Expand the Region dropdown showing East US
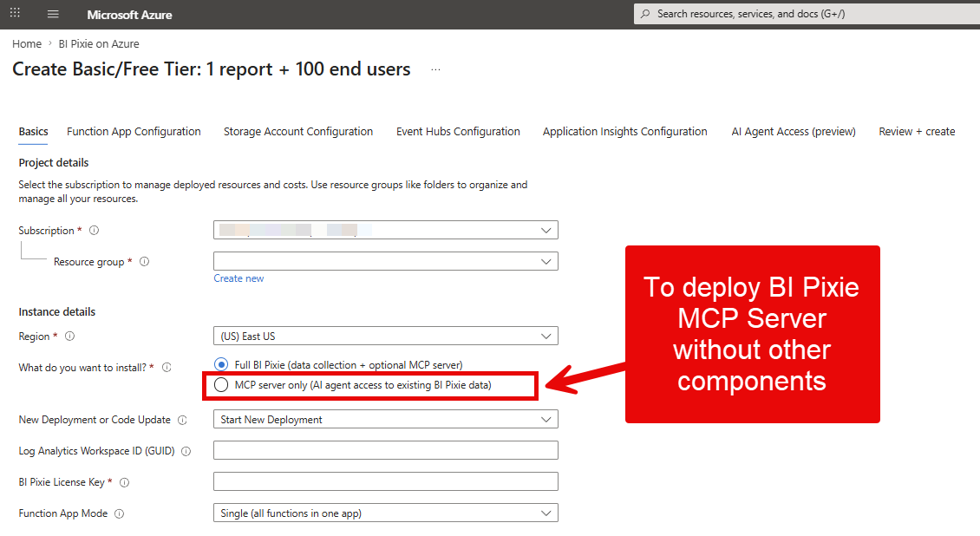The height and width of the screenshot is (536, 980). click(386, 337)
